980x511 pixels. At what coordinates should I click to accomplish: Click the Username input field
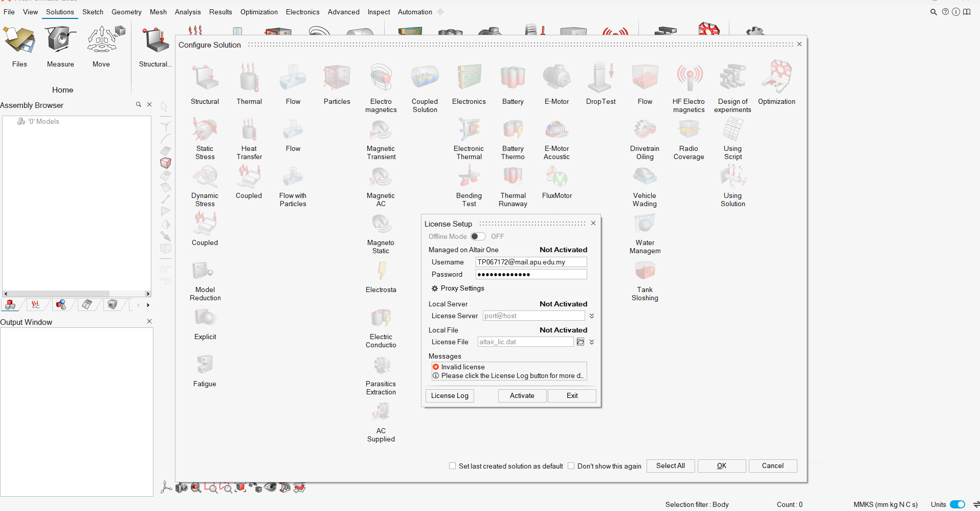(531, 262)
